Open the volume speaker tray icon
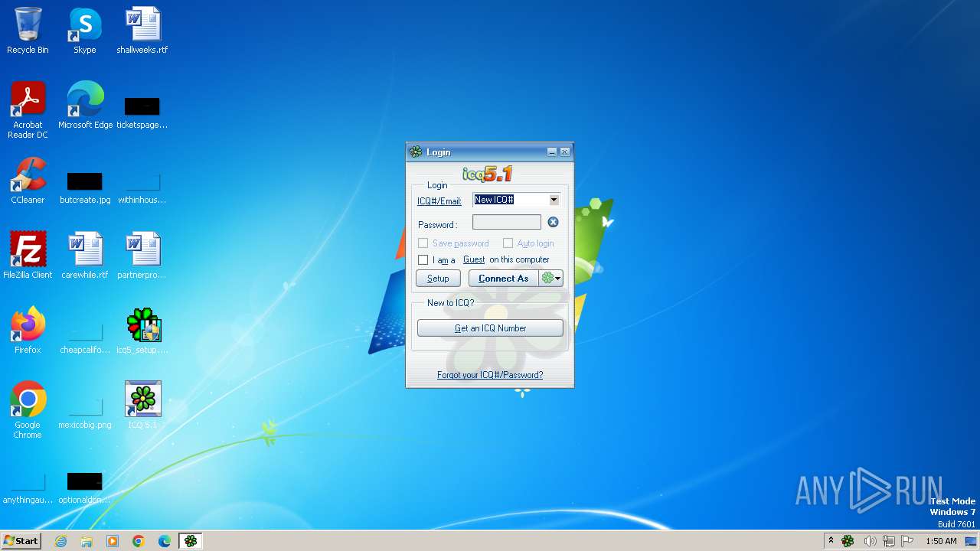 coord(870,541)
